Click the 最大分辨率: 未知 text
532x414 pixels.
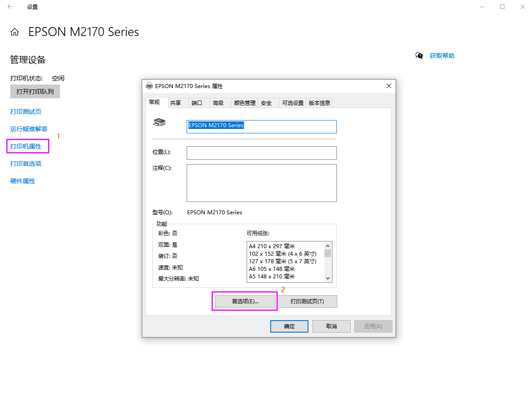(179, 279)
